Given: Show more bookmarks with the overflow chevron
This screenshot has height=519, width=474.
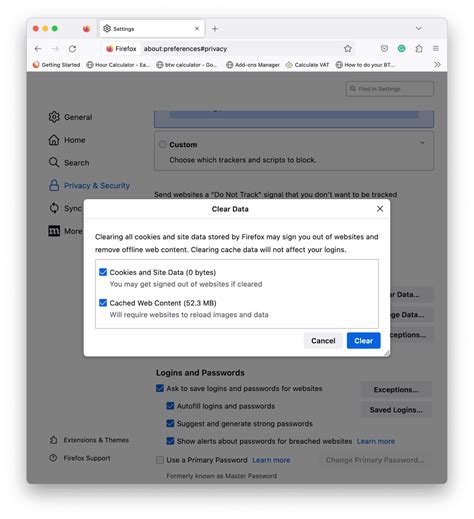Looking at the screenshot, I should coord(437,65).
